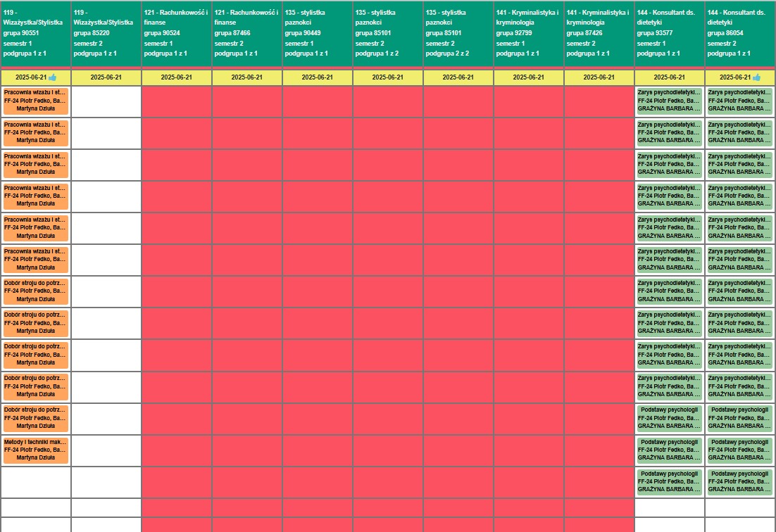The width and height of the screenshot is (776, 532).
Task: Open the last Pracownia wizażu entry for group 90551
Action: coord(36,260)
